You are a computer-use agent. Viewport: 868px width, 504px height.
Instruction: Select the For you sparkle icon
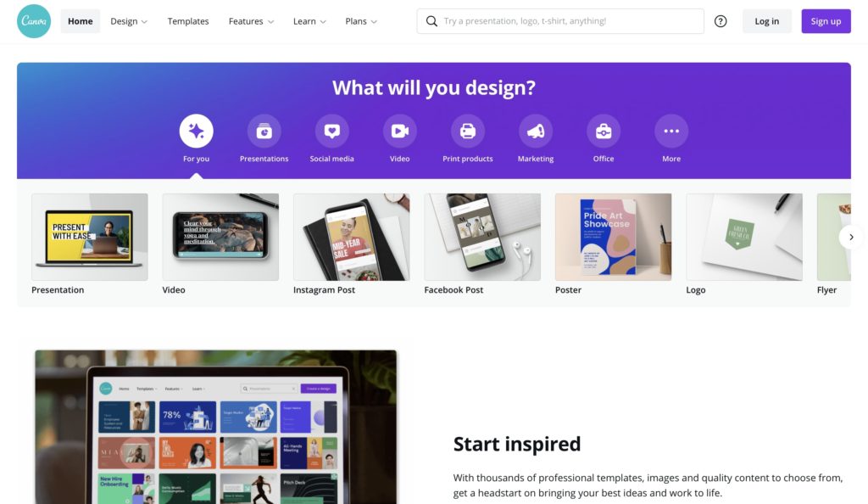(196, 132)
